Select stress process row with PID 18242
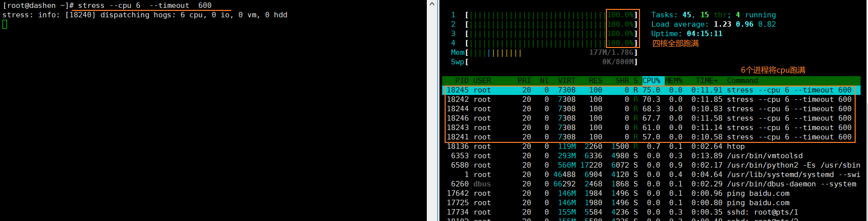Viewport: 868px width, 221px height. (651, 99)
